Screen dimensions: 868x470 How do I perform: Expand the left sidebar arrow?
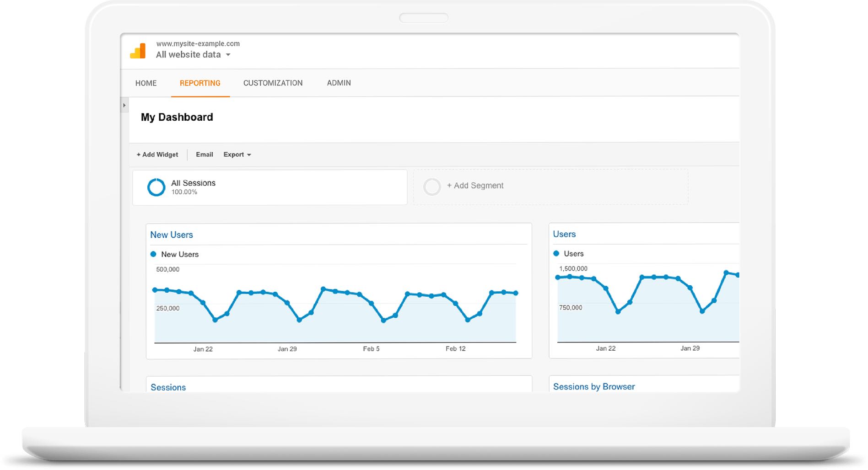point(124,105)
